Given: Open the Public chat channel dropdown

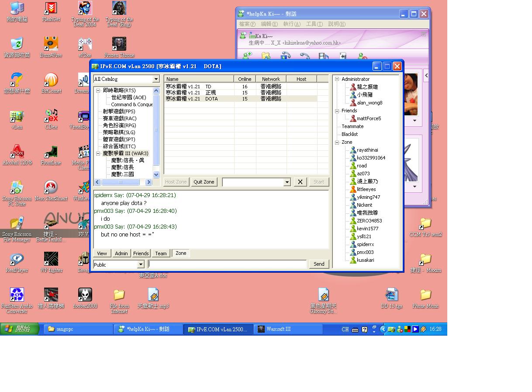Looking at the screenshot, I should pyautogui.click(x=141, y=264).
